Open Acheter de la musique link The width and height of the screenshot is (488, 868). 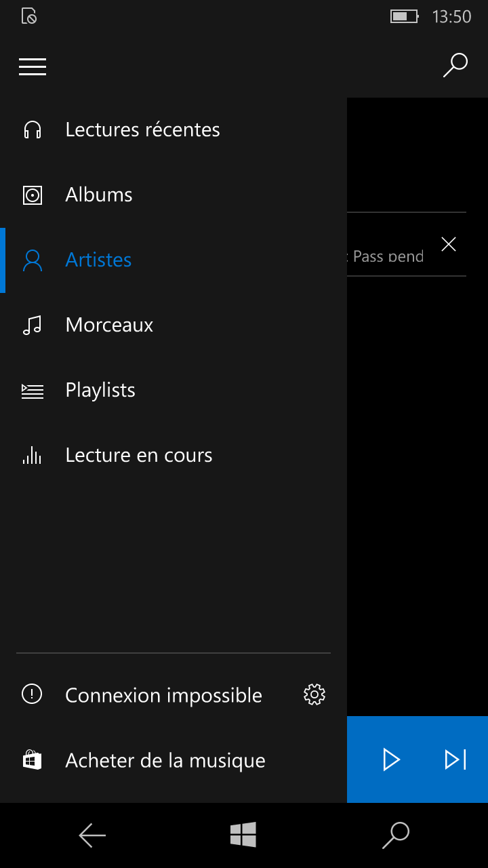coord(165,760)
